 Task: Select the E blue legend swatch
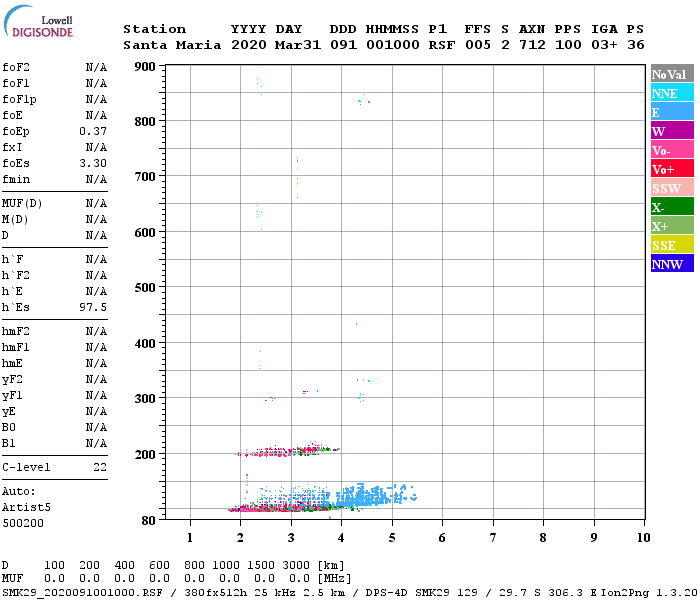[x=672, y=112]
